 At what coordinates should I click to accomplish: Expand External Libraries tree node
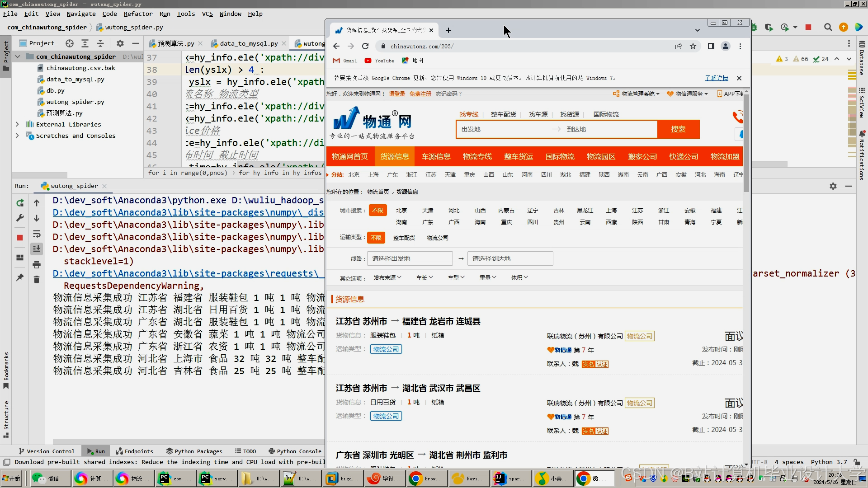coord(17,124)
